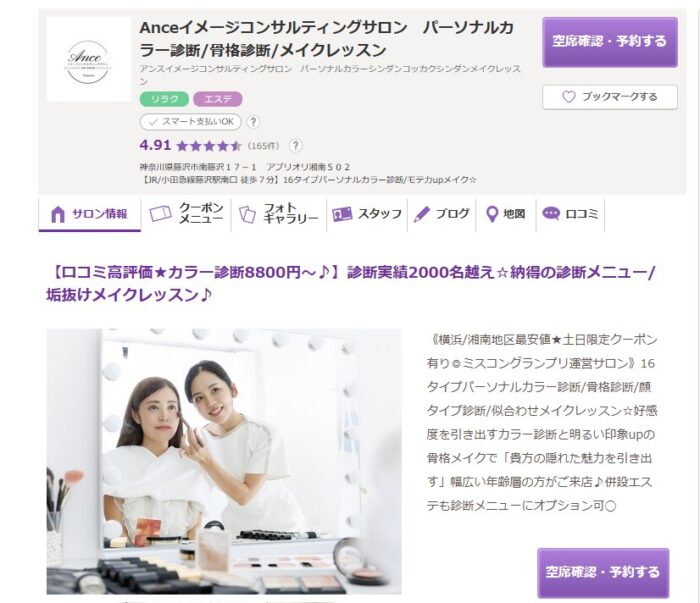Open help icon beside スマート支払いOK
Screen dimensions: 700x603
coord(253,122)
